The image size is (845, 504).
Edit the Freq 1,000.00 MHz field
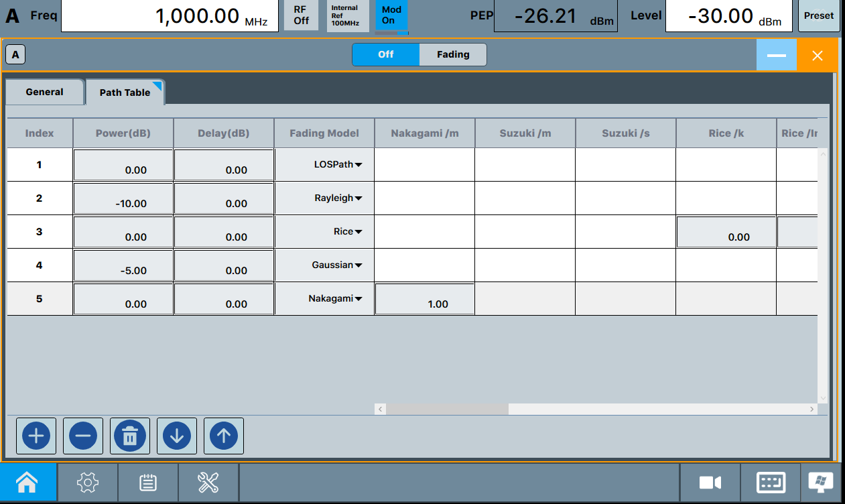coord(170,16)
